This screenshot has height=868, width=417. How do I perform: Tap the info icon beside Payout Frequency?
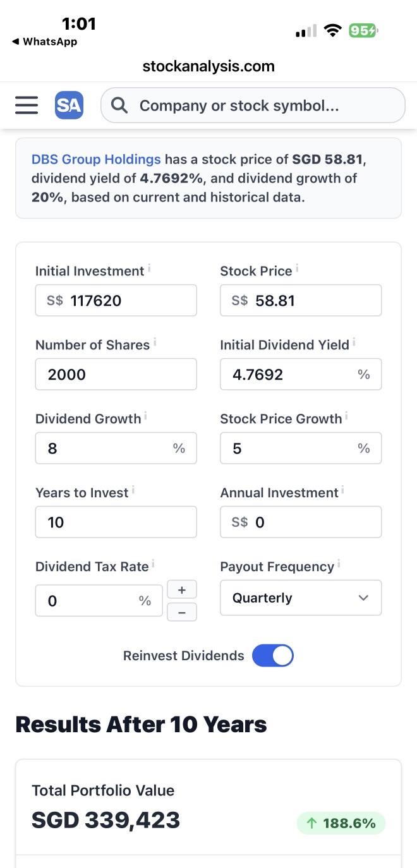[x=339, y=564]
